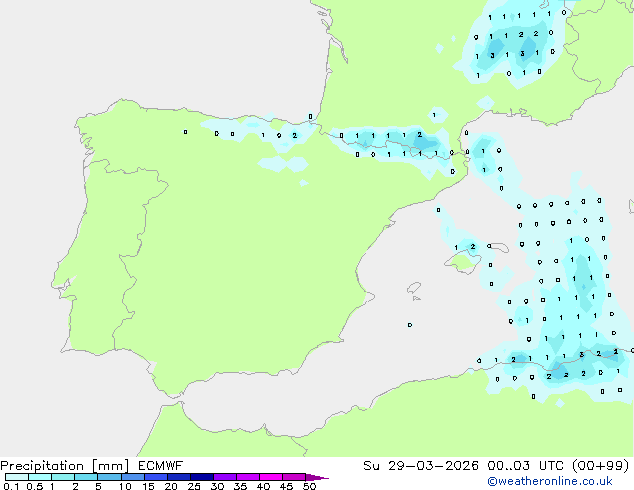Click the '00..03 UTC' time range text
The height and width of the screenshot is (490, 634).
(x=525, y=466)
